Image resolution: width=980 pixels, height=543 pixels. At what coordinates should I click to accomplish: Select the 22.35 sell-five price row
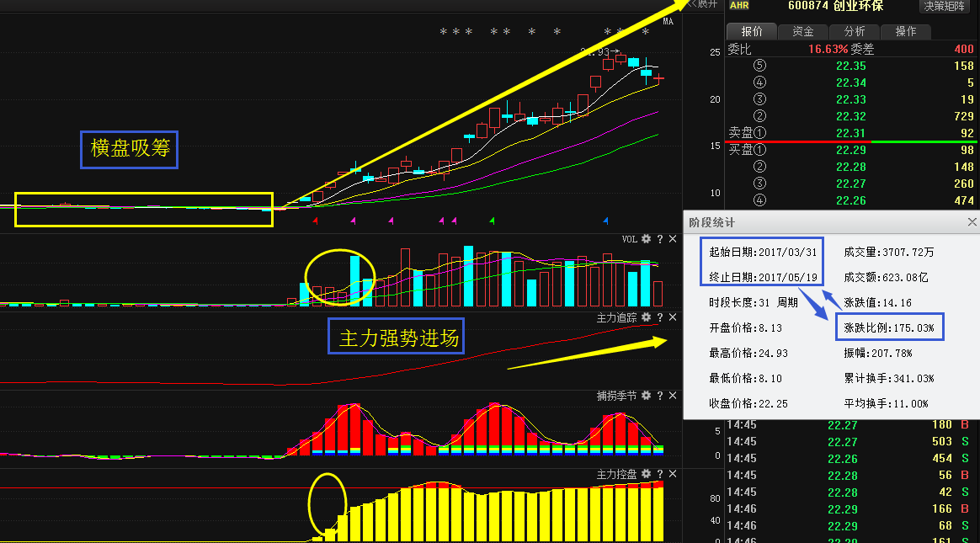[850, 66]
